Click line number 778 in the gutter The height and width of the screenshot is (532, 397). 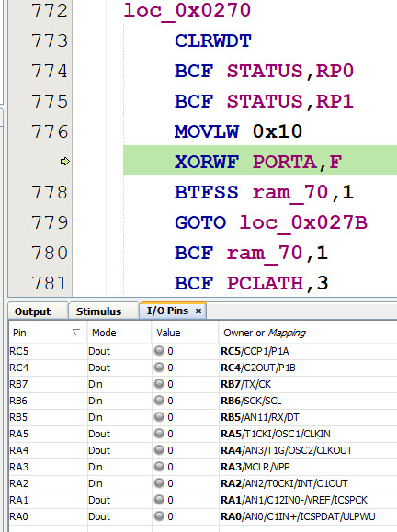50,192
